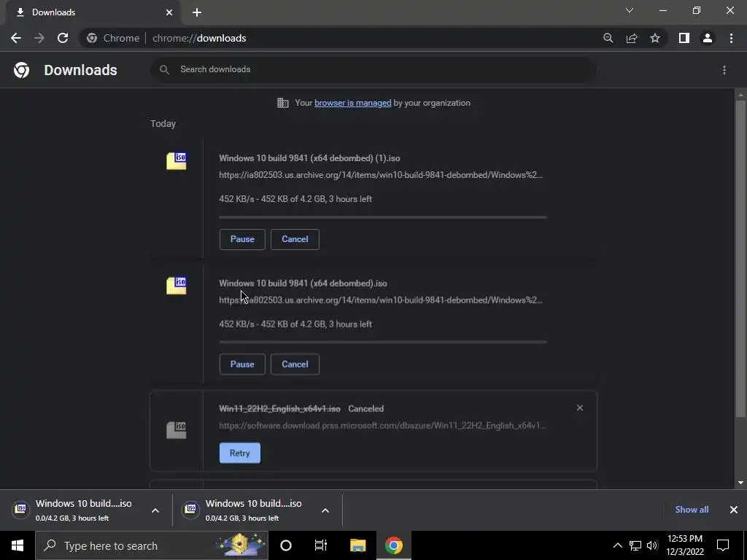Open the Windows Start menu

click(x=18, y=545)
